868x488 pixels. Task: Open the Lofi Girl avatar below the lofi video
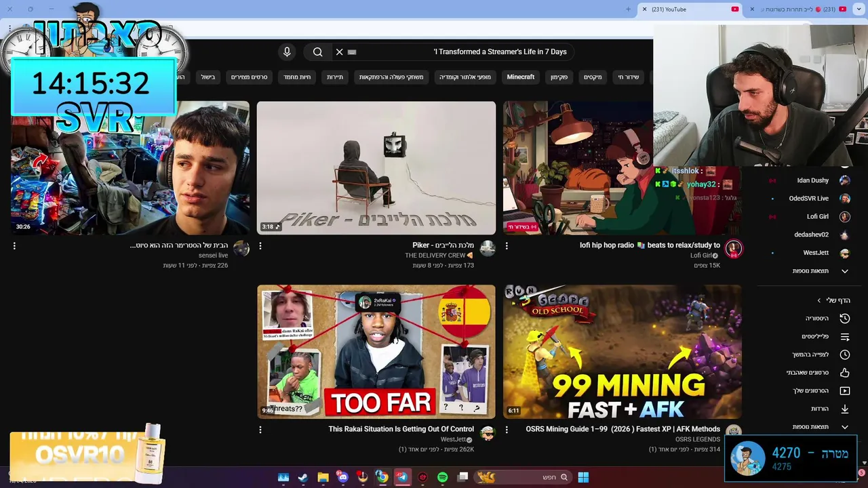coord(733,249)
